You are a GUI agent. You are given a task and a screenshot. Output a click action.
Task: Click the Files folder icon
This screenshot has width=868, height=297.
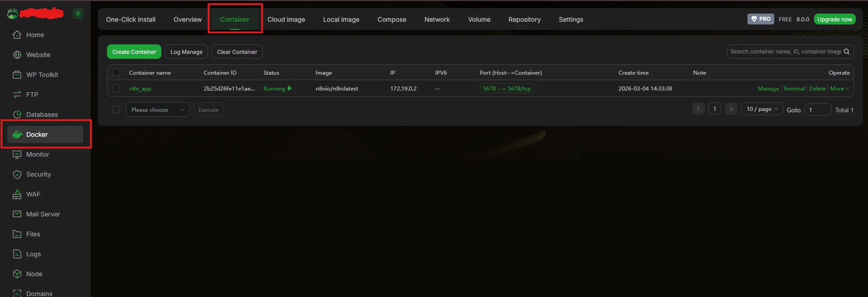(x=17, y=234)
